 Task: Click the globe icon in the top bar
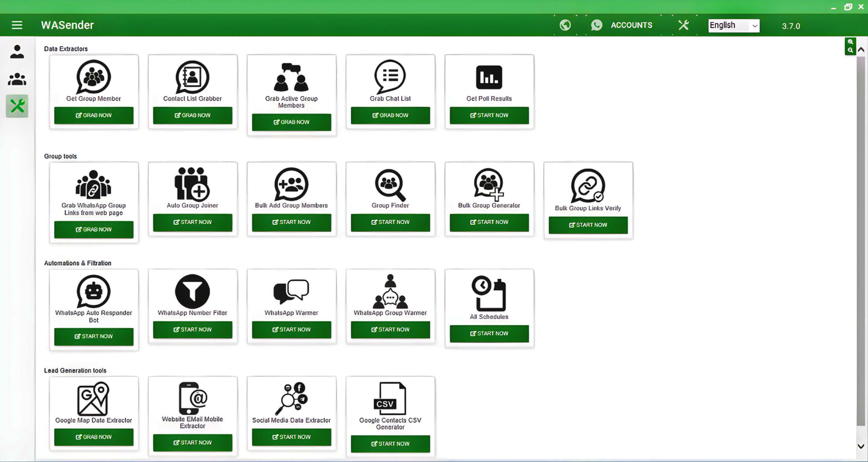[x=565, y=25]
